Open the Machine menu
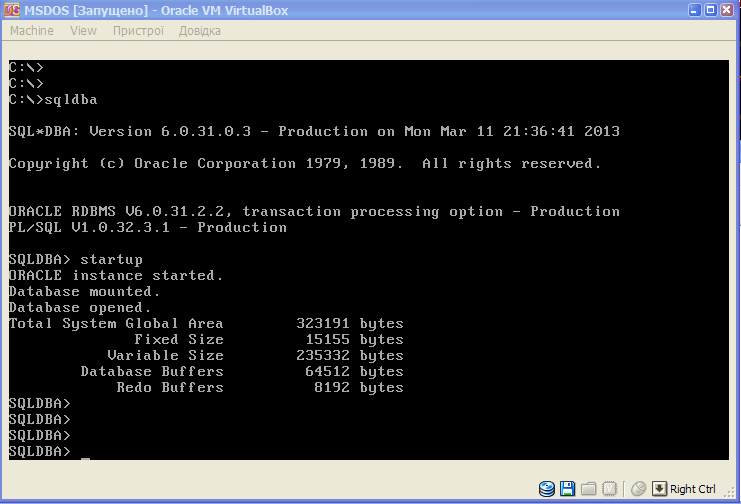 click(32, 31)
